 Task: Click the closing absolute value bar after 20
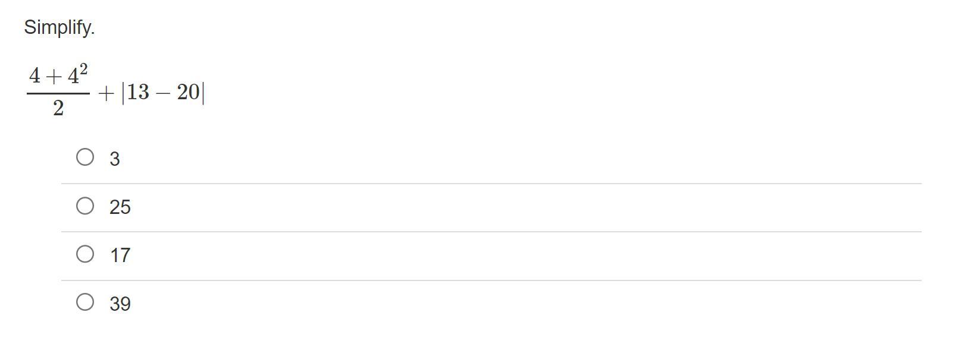pos(203,93)
